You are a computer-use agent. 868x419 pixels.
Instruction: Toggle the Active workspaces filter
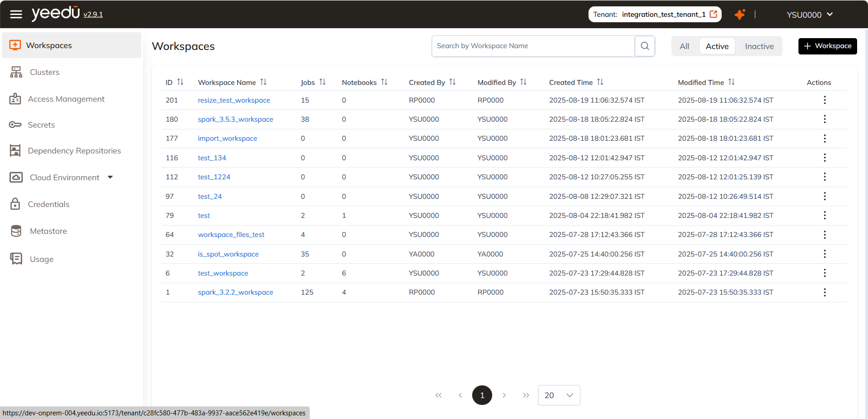(717, 46)
